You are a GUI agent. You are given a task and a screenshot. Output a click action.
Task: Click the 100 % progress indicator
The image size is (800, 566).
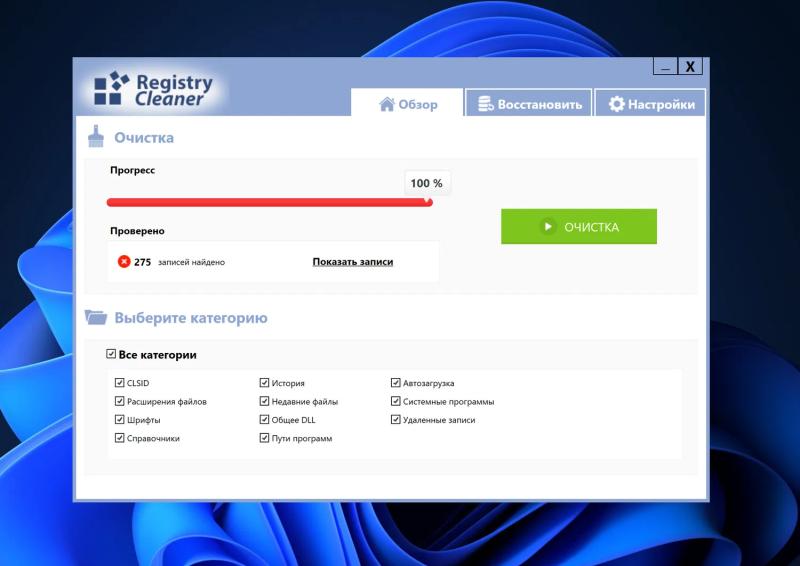tap(427, 183)
